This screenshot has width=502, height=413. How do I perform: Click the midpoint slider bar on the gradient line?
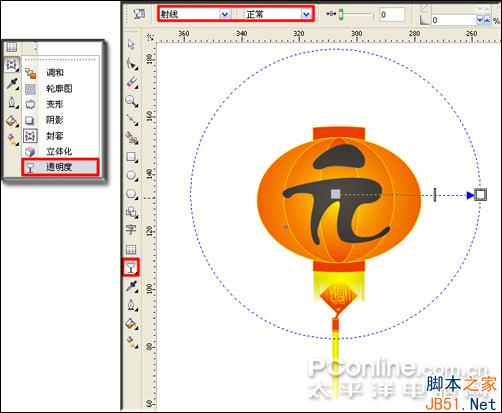pos(435,195)
